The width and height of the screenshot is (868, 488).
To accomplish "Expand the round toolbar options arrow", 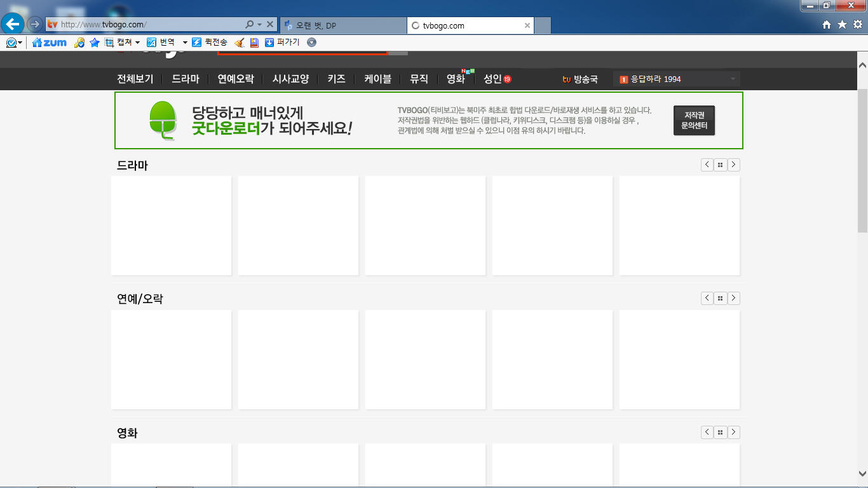I will coord(311,43).
